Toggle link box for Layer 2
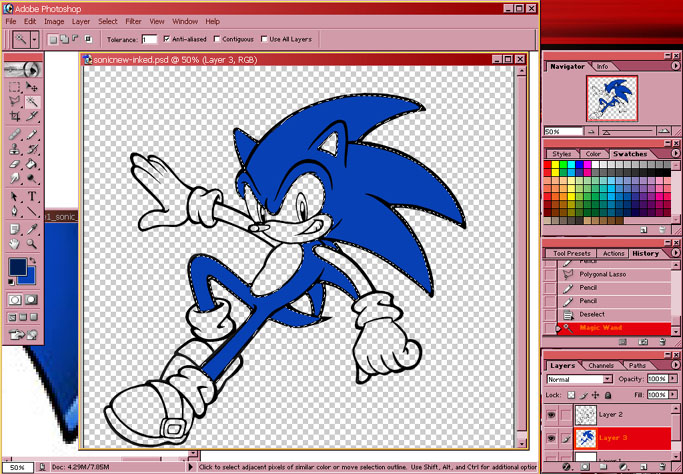The image size is (683, 474). pos(565,415)
